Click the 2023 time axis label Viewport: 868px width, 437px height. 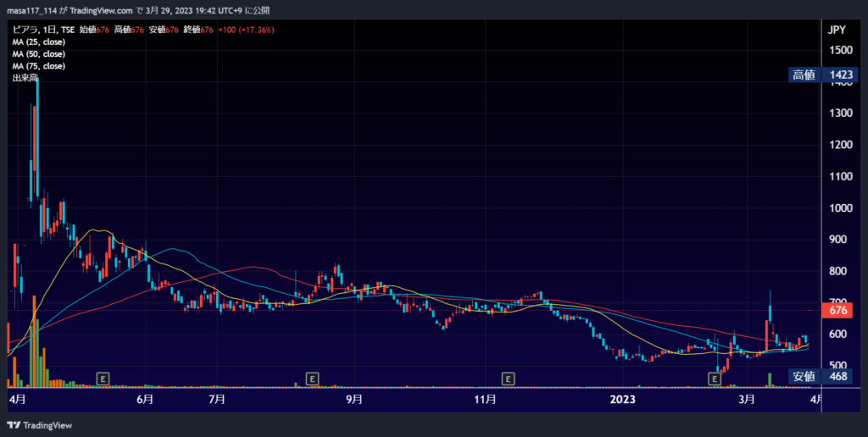click(623, 400)
